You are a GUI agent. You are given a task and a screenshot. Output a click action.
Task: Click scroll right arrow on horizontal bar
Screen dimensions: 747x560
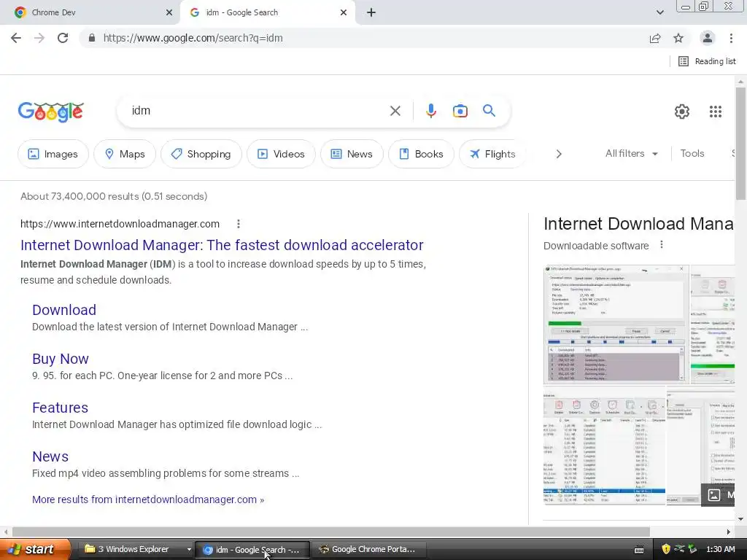point(729,532)
